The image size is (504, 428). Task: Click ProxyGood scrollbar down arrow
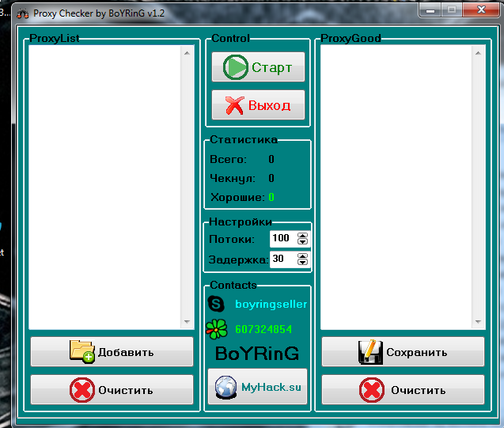478,322
